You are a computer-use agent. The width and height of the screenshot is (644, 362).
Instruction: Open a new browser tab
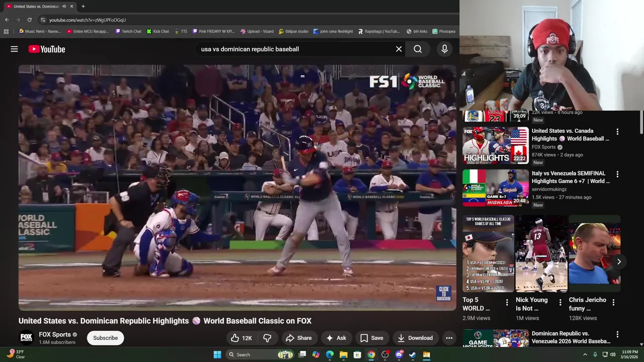click(83, 7)
